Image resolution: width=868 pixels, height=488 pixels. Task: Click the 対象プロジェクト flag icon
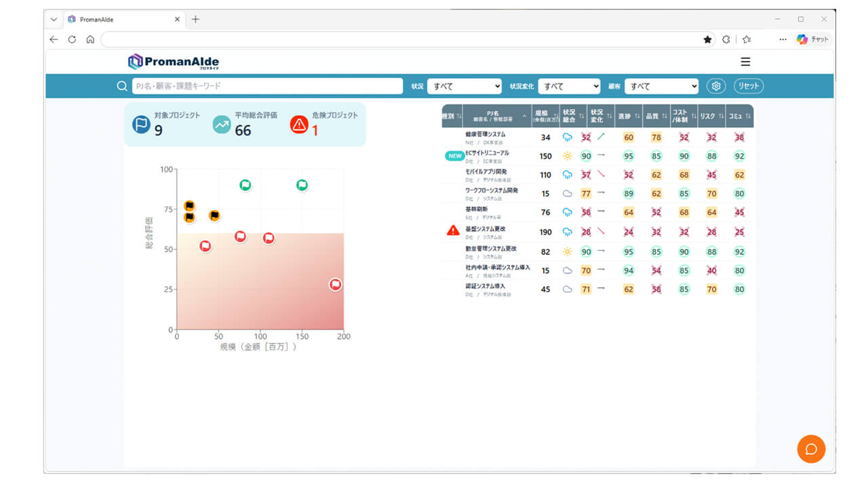click(x=141, y=124)
